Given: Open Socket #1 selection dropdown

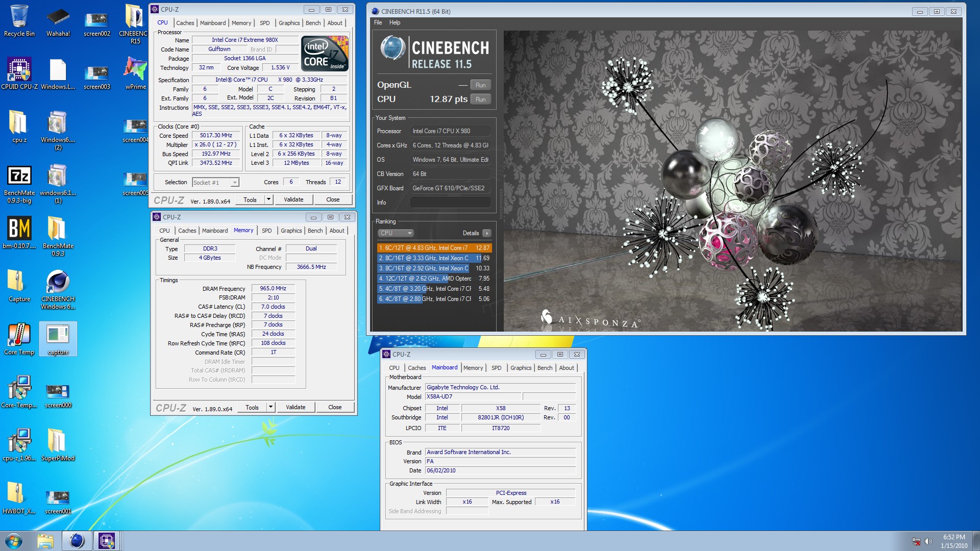Looking at the screenshot, I should 215,182.
